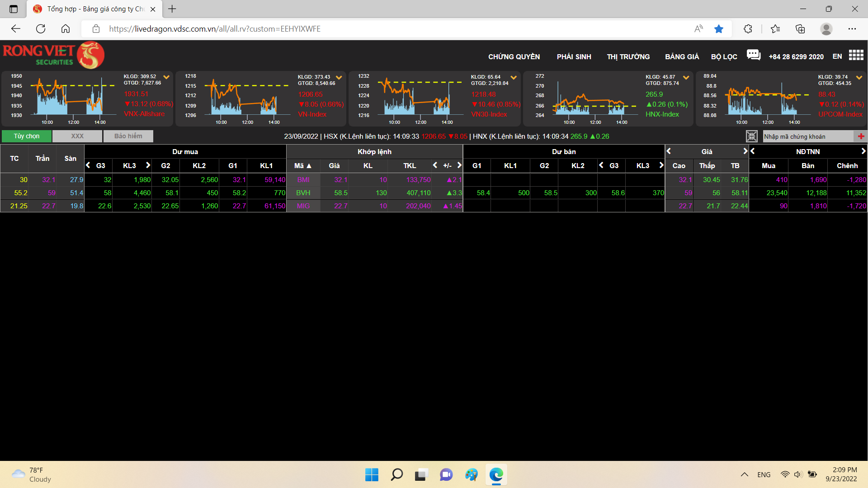This screenshot has width=868, height=488.
Task: Switch site language to EN
Action: pyautogui.click(x=837, y=56)
